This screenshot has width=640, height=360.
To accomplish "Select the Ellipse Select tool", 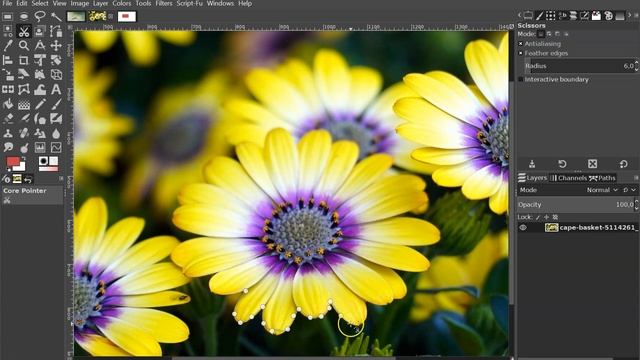I will click(24, 17).
